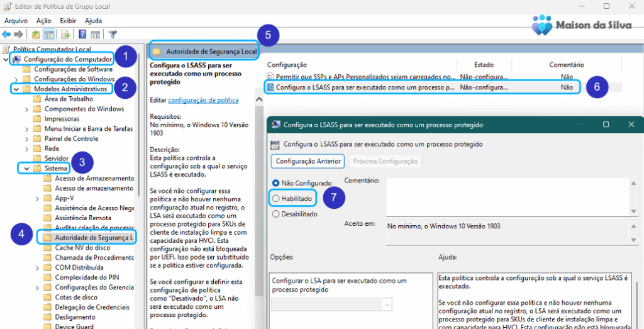Expand the Menu Iniciar e Barra de Tarefas node
The image size is (644, 329).
click(x=26, y=128)
